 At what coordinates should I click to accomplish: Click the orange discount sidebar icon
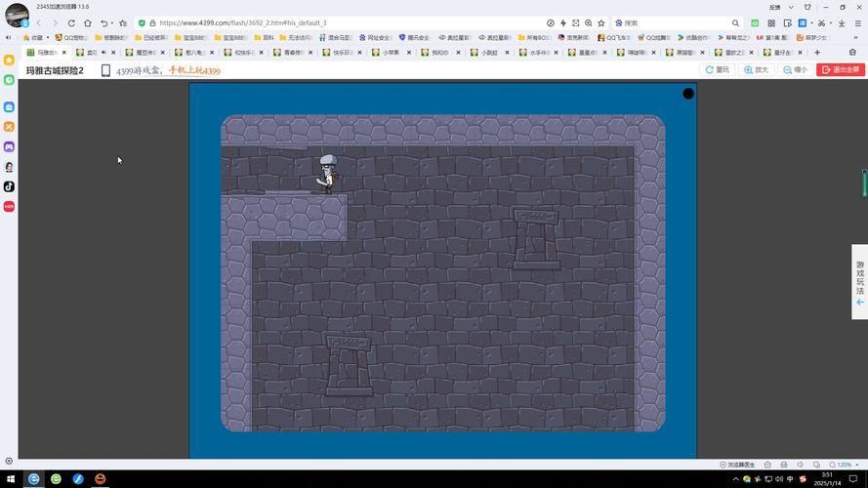tap(9, 127)
